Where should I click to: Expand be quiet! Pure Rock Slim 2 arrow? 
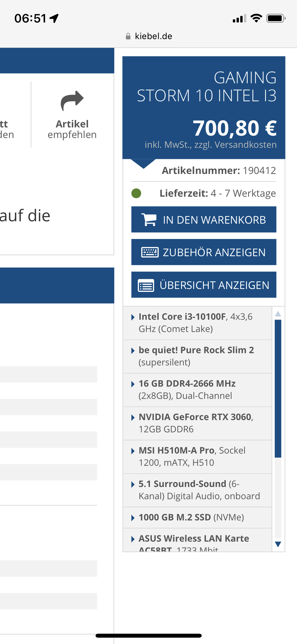[133, 351]
